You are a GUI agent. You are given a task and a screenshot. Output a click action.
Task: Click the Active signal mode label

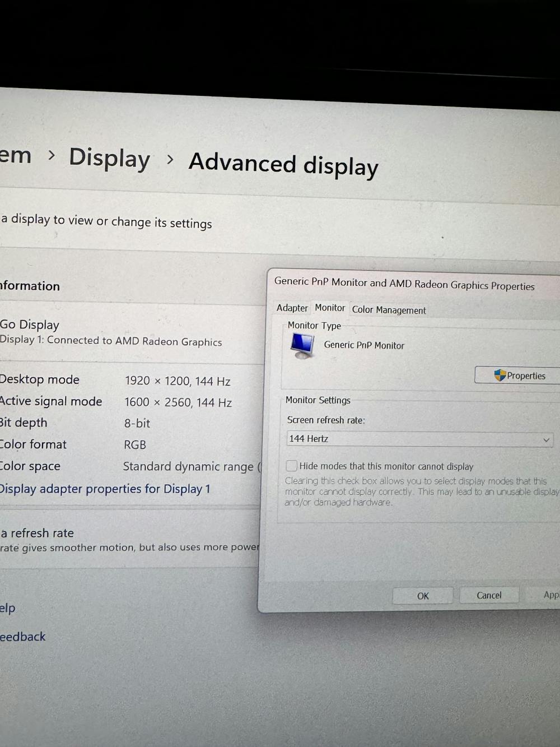coord(51,401)
